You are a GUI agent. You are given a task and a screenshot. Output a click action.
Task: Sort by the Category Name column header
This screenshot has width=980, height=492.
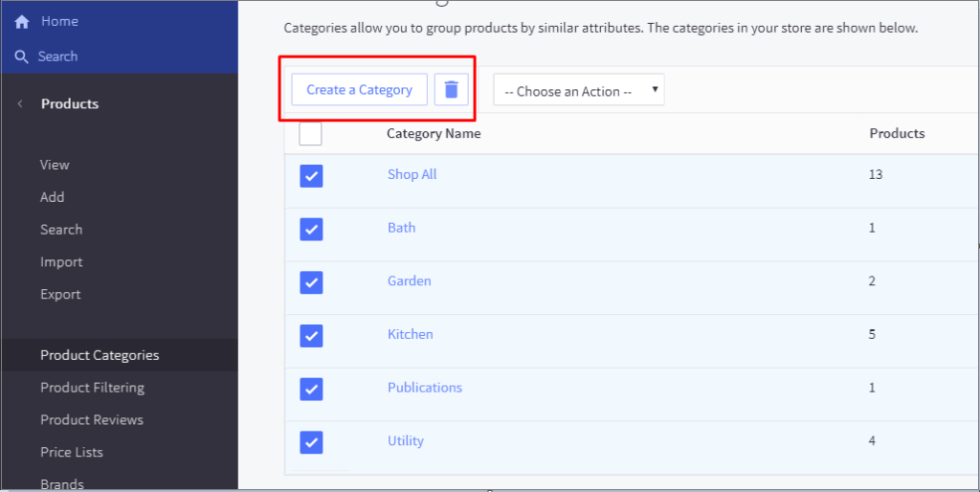(434, 134)
